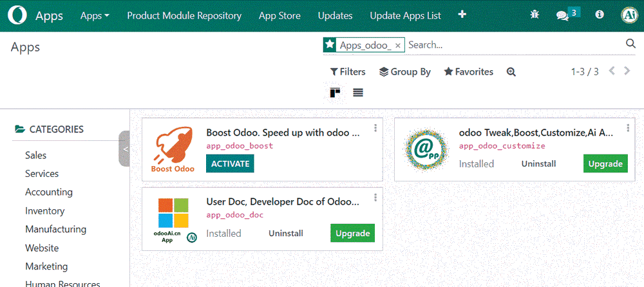Open user avatar menu in top-right corner
The image size is (644, 287).
[x=629, y=15]
